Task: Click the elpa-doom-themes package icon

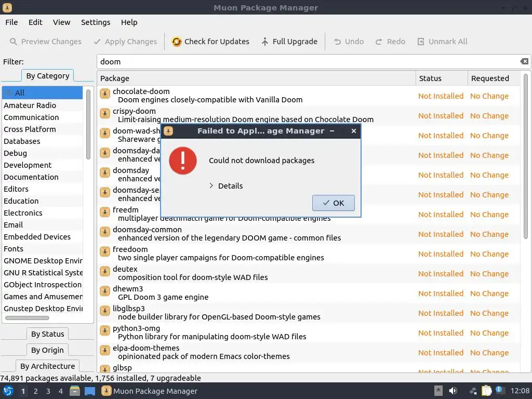Action: 105,350
